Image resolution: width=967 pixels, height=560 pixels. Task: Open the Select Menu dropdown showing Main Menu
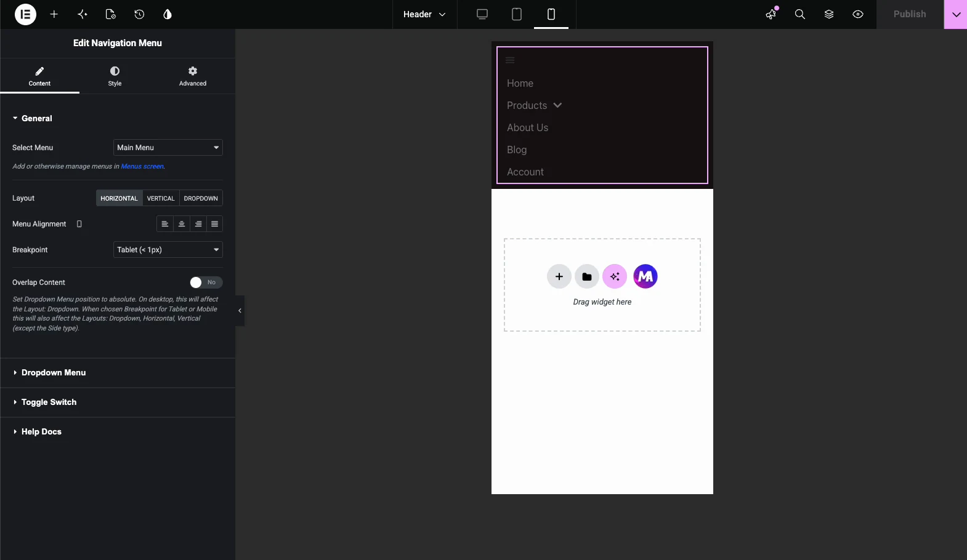168,148
